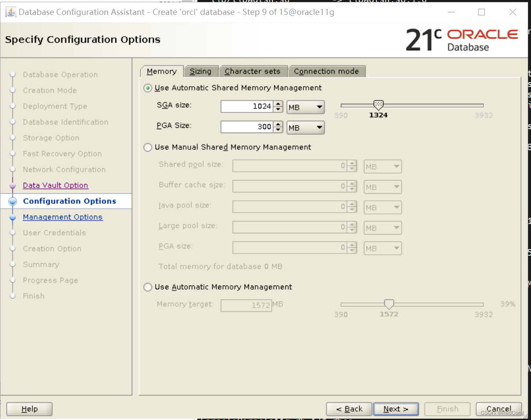Click the Database Identification step
The width and height of the screenshot is (531, 420).
point(65,122)
